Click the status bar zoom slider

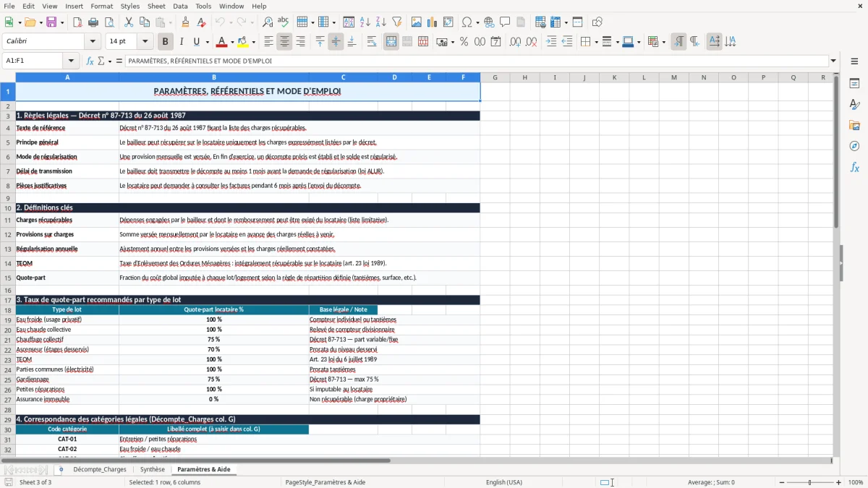(x=809, y=482)
